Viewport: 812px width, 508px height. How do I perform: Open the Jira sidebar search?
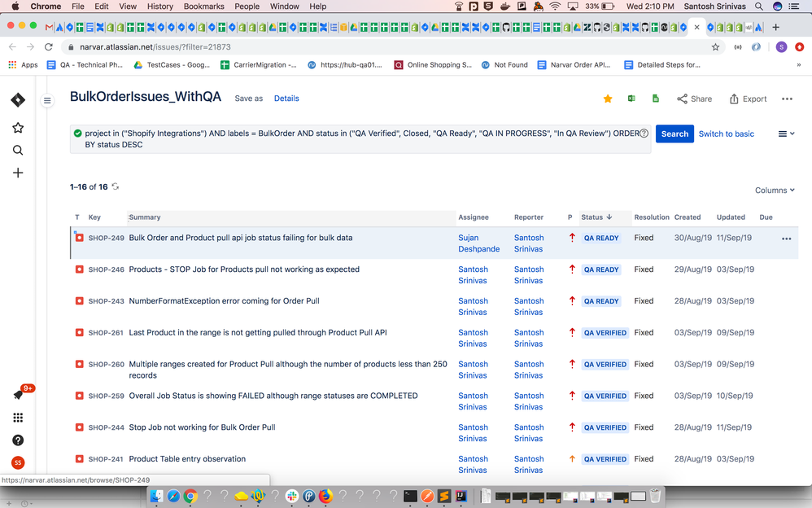coord(18,151)
